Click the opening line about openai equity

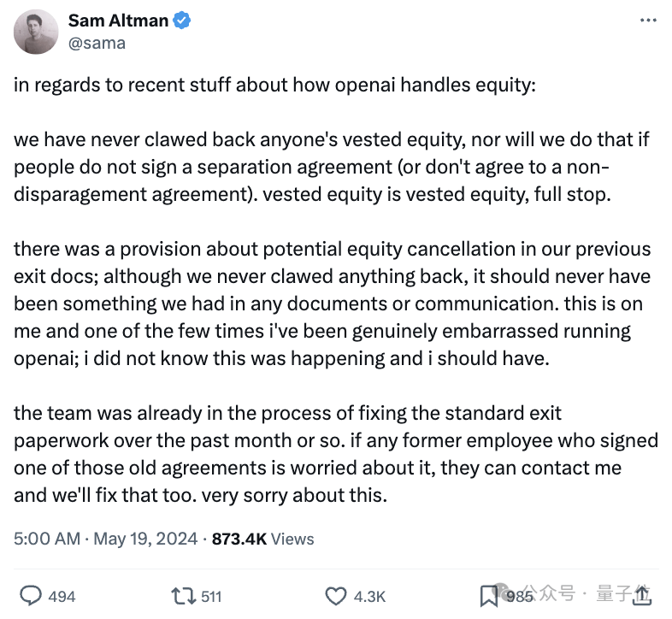coord(274,86)
